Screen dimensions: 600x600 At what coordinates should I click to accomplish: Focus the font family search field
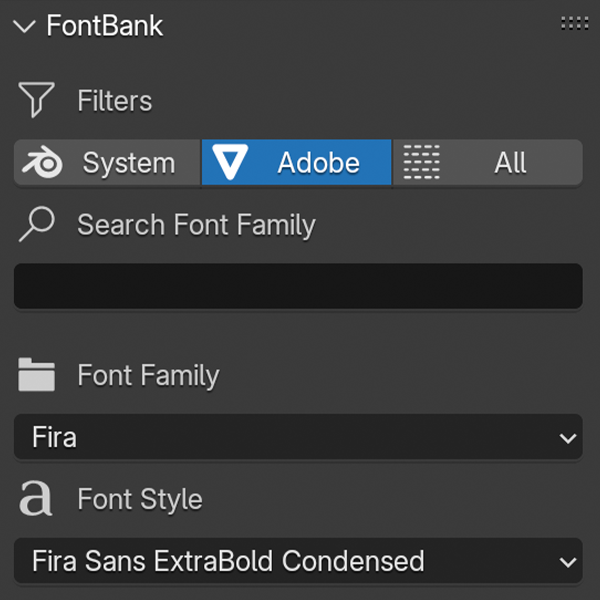point(298,286)
